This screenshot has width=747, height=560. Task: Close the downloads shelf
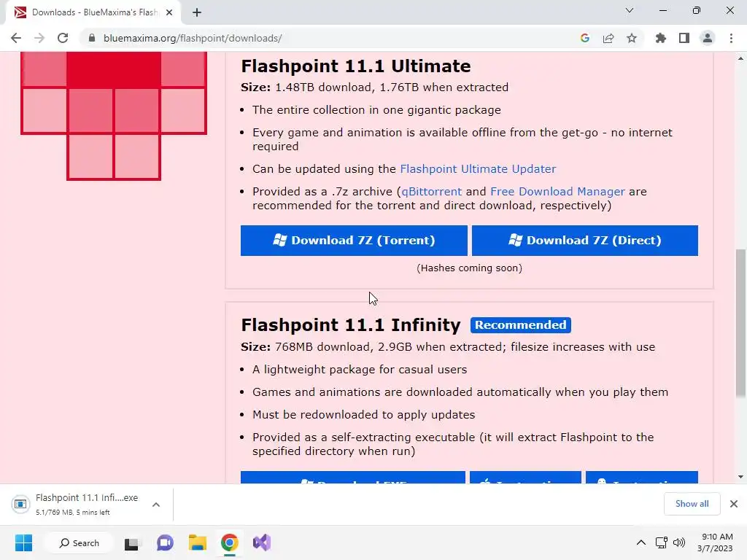(x=734, y=503)
